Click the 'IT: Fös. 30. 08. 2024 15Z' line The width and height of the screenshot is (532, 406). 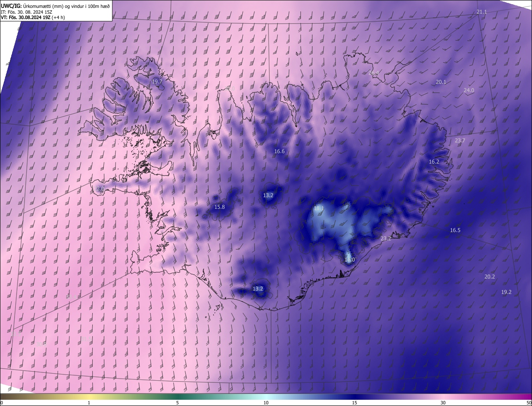click(x=26, y=12)
